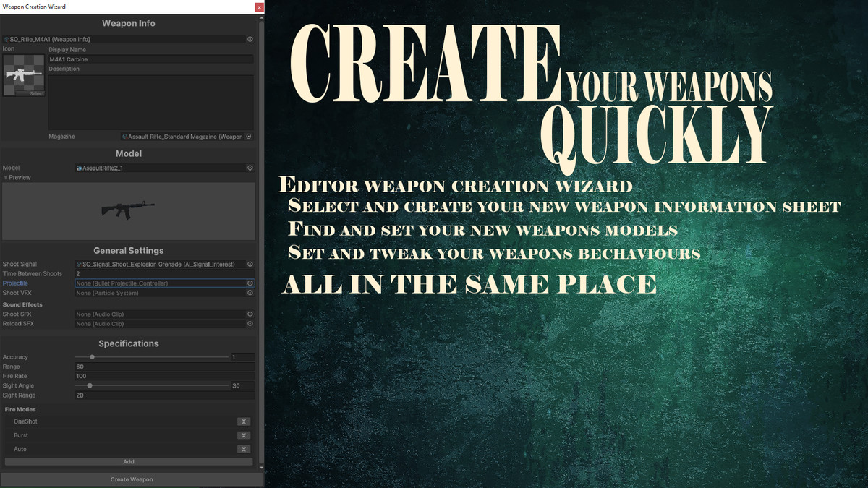Click Add to add a fire mode
The width and height of the screenshot is (868, 488).
coord(129,461)
